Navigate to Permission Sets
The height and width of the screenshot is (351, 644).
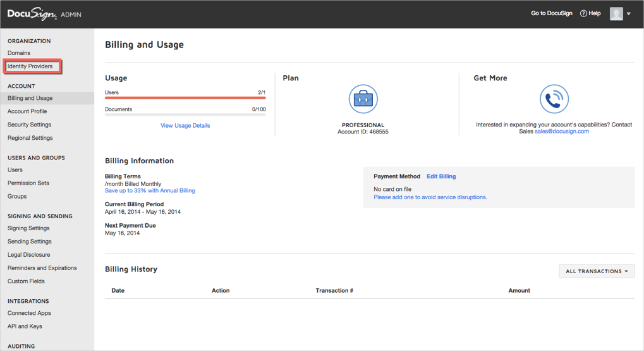pos(28,183)
